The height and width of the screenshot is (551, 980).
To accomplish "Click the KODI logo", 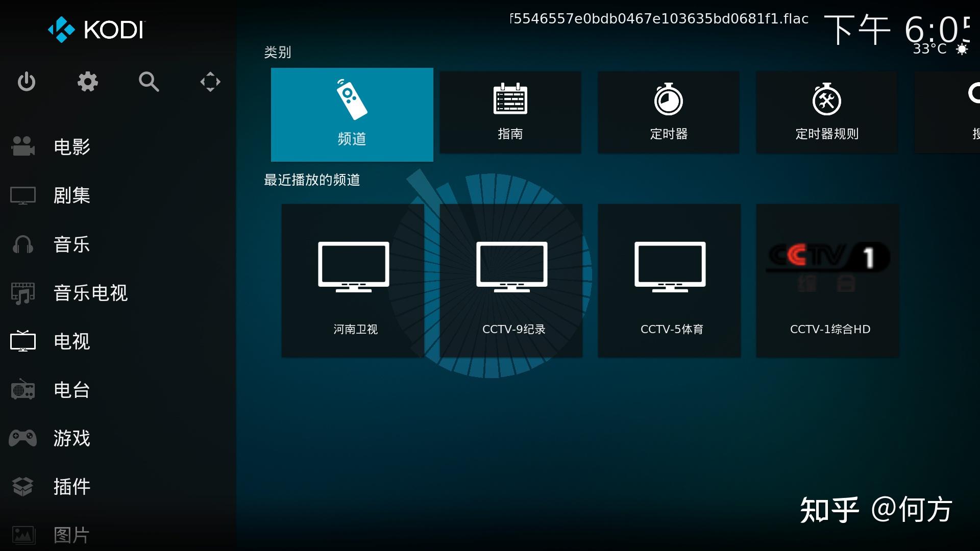I will tap(97, 30).
